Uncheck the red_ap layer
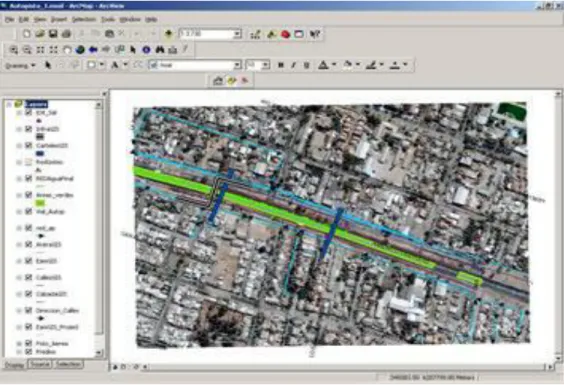The width and height of the screenshot is (564, 385). coord(29,228)
